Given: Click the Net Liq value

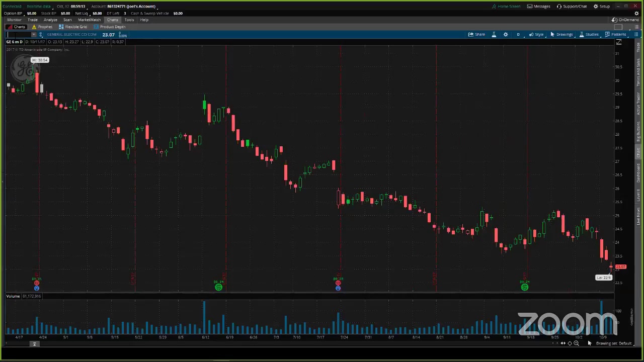Looking at the screenshot, I should coord(97,13).
